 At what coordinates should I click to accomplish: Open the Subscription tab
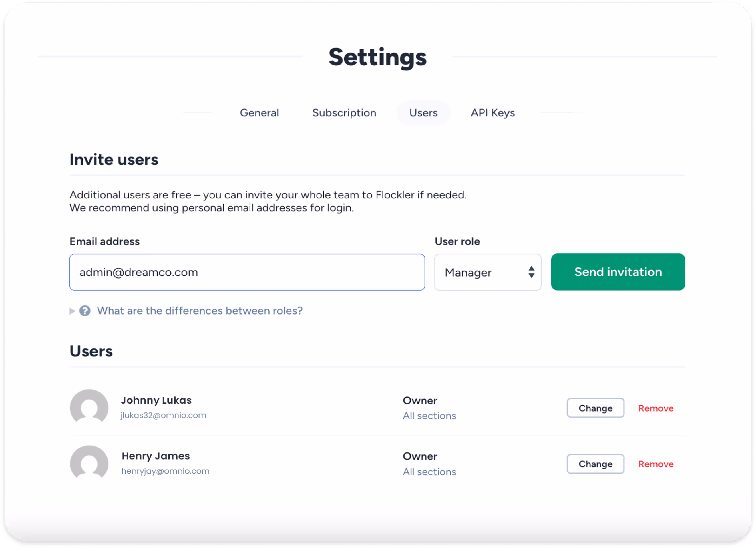tap(344, 113)
